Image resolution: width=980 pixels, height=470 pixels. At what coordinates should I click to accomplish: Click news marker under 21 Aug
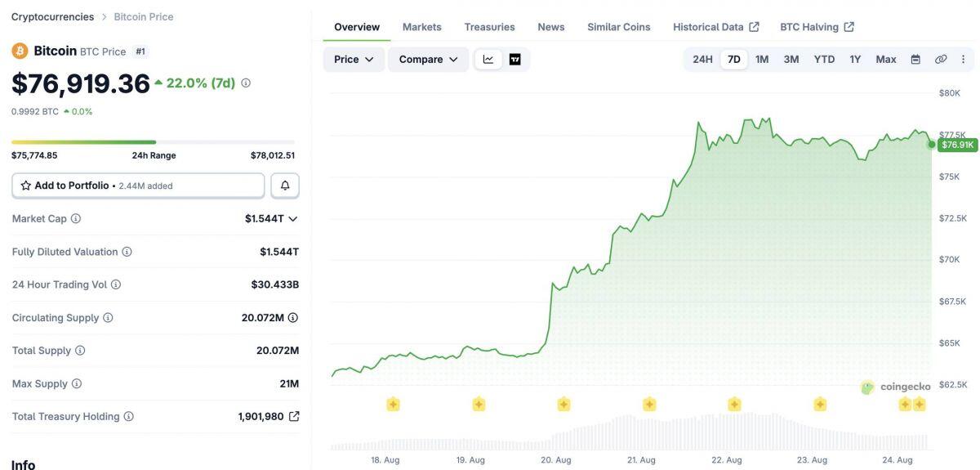point(649,404)
